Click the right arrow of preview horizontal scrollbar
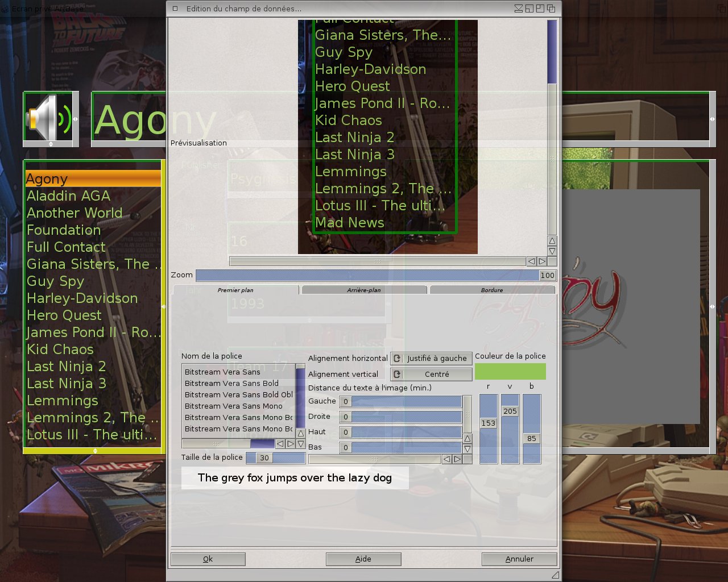The image size is (728, 582). (542, 261)
